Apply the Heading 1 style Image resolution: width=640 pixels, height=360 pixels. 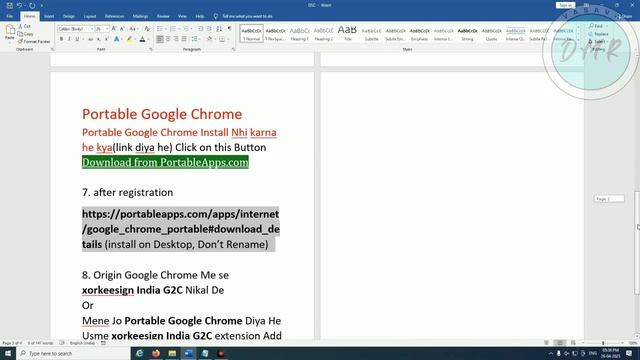coord(299,33)
